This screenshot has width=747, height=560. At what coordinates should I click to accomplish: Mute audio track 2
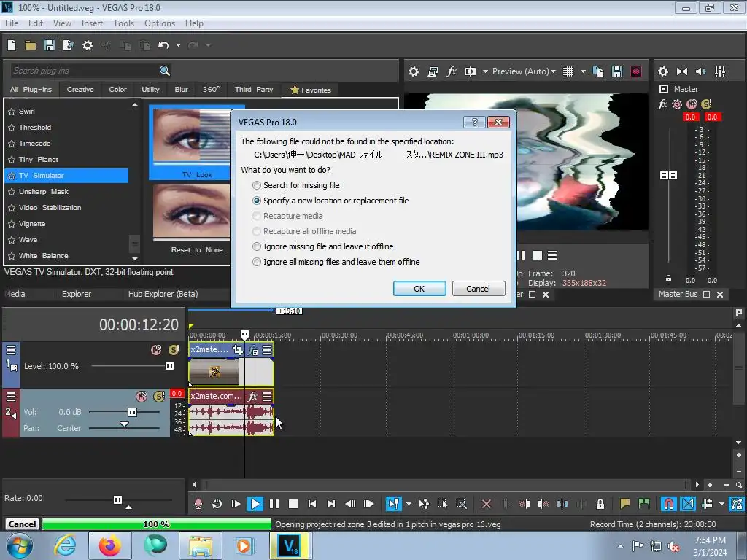click(142, 396)
